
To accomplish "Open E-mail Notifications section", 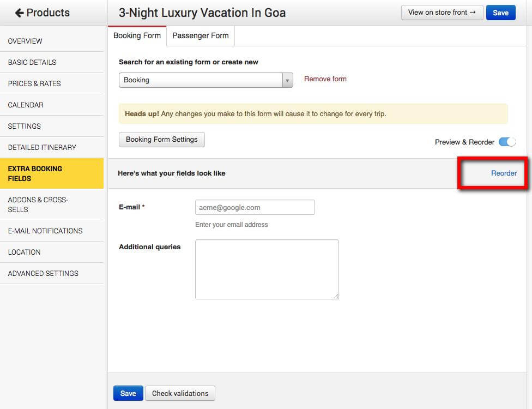I will (x=45, y=231).
